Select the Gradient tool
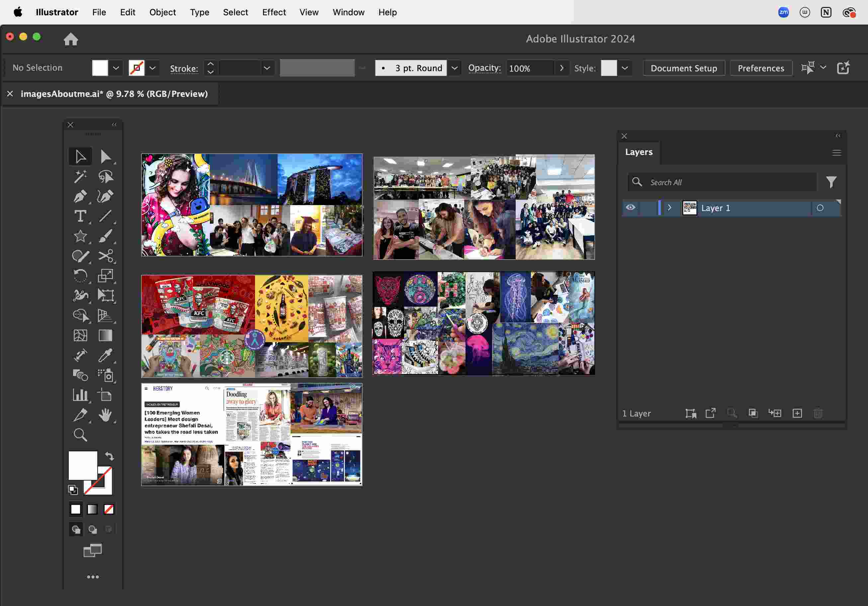Image resolution: width=868 pixels, height=606 pixels. coord(106,336)
